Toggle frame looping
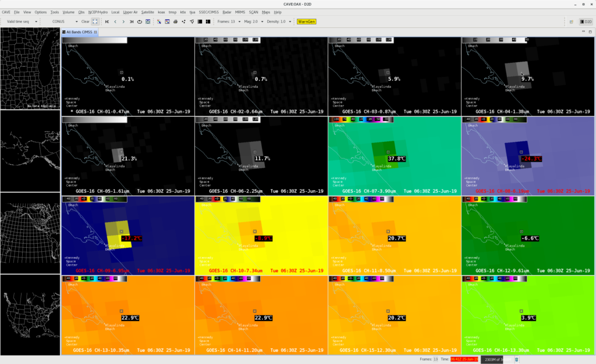This screenshot has width=596, height=364. pos(140,22)
